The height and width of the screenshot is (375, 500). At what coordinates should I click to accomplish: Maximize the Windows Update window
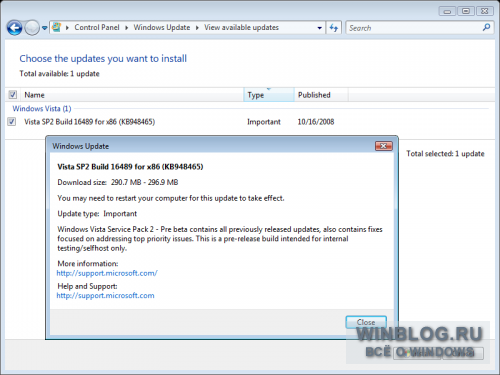tap(466, 11)
